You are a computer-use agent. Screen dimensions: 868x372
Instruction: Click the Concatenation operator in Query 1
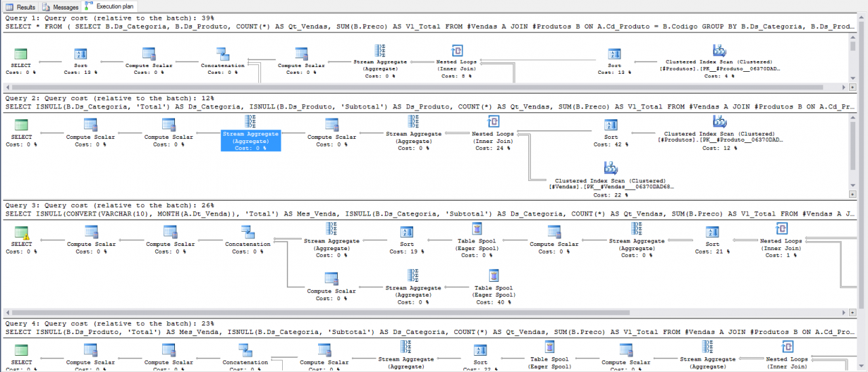point(222,54)
